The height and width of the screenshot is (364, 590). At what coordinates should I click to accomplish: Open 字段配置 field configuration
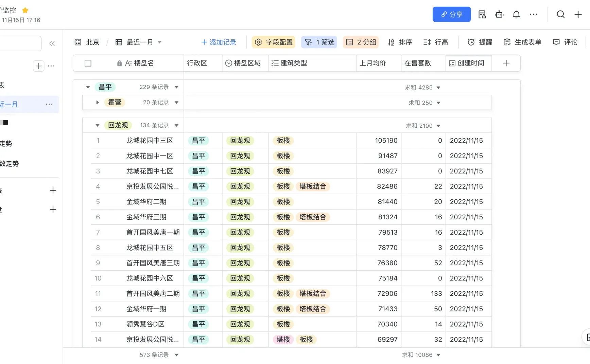click(274, 42)
